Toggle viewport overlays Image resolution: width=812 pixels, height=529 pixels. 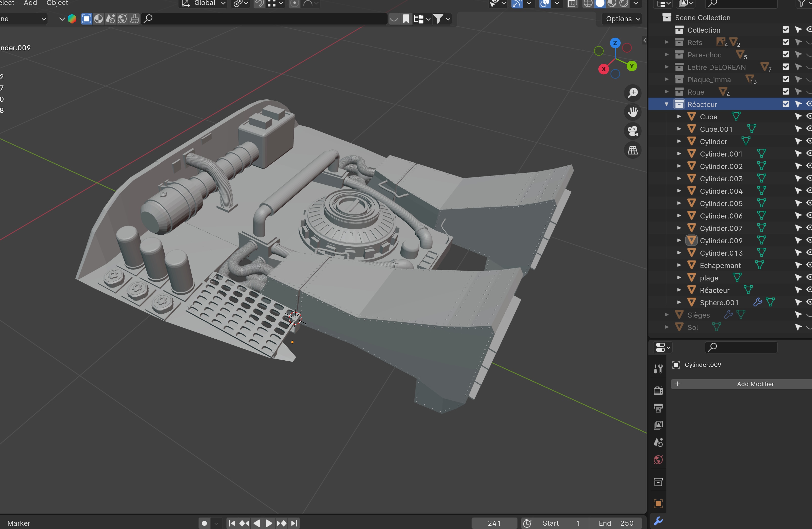click(x=545, y=3)
